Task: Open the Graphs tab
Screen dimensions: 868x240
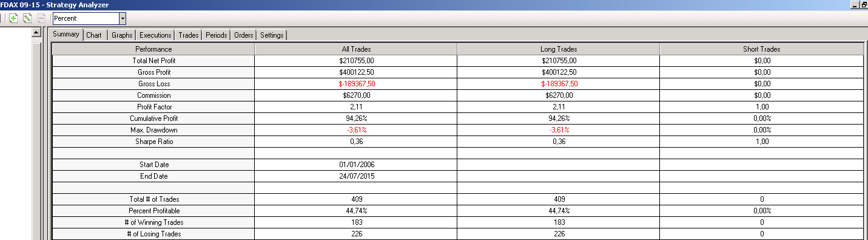Action: tap(122, 35)
